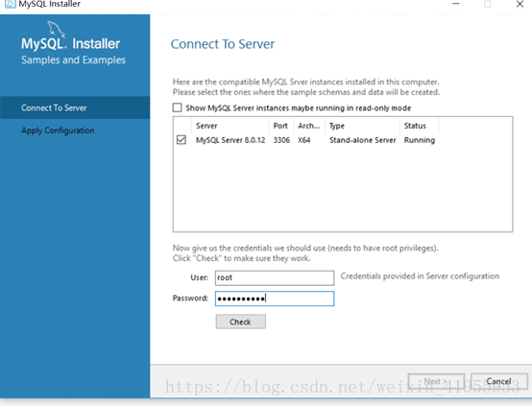Click the Credentials provided in Server configuration text
The height and width of the screenshot is (406, 532).
pyautogui.click(x=420, y=276)
